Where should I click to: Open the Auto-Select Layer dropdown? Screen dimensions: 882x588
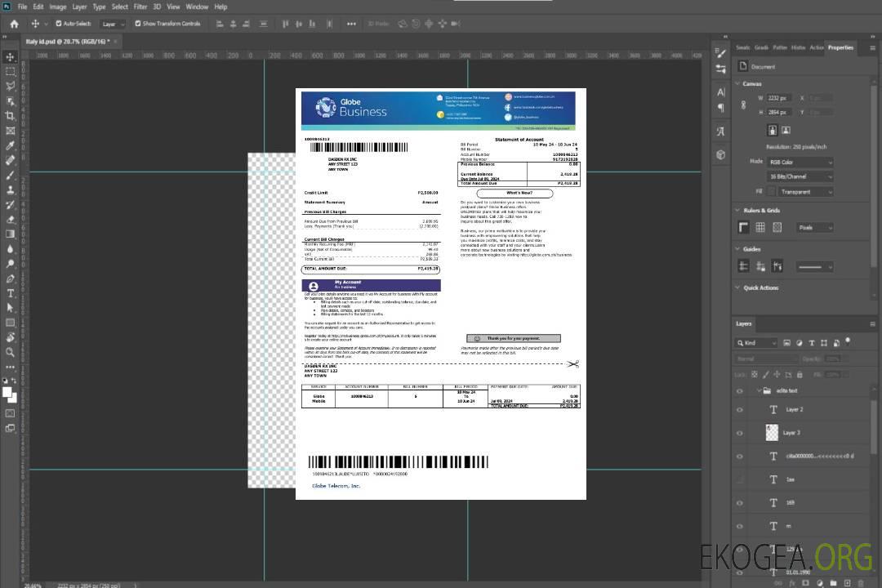[x=113, y=24]
